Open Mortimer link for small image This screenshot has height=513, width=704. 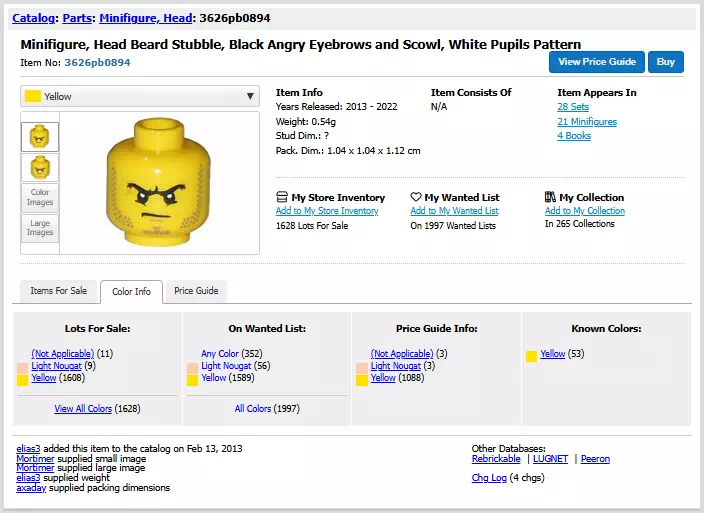[35, 459]
